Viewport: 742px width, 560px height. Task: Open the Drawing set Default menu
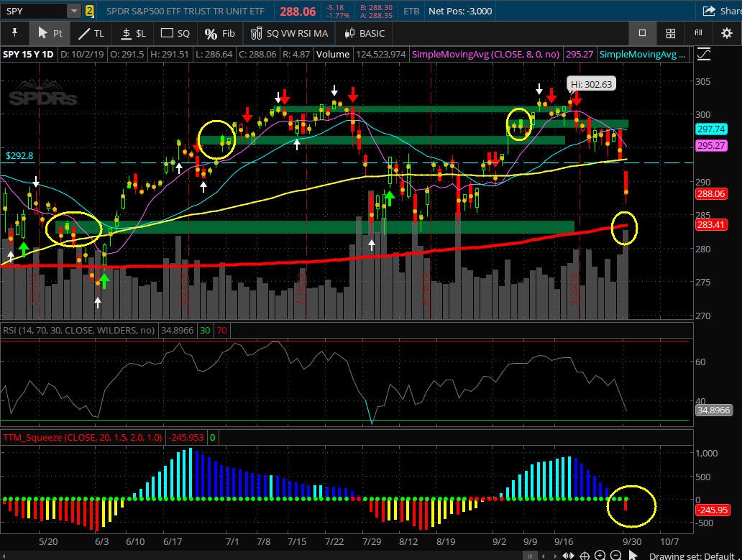(692, 556)
